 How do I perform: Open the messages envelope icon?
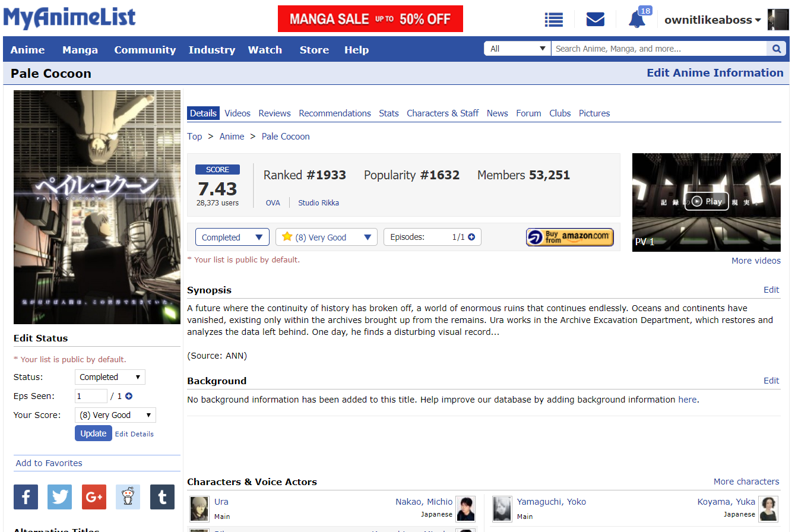pos(595,20)
